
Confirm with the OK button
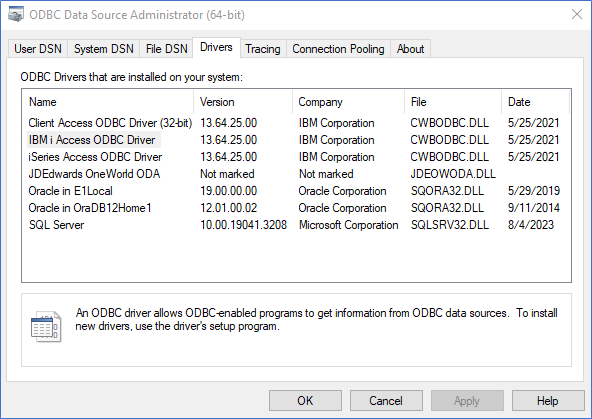tap(305, 401)
